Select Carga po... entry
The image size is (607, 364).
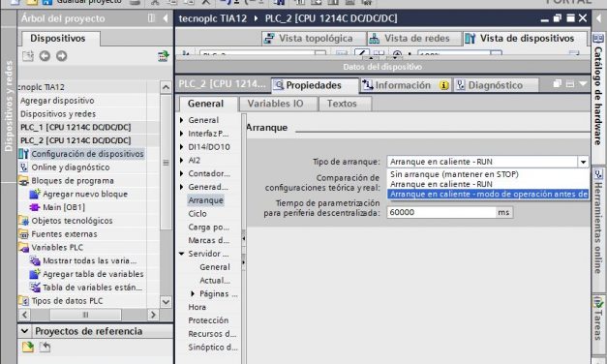point(208,227)
